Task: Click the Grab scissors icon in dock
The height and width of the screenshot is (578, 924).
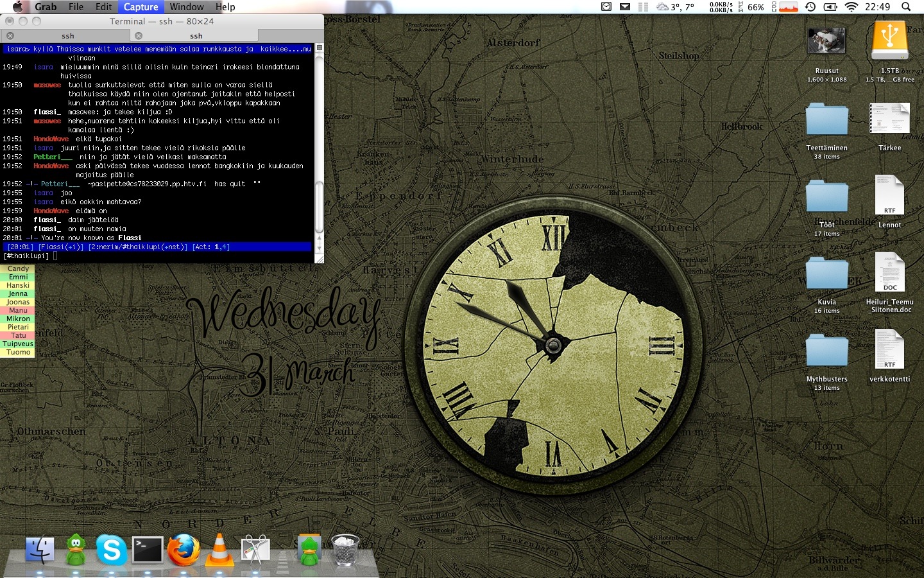Action: pyautogui.click(x=255, y=550)
